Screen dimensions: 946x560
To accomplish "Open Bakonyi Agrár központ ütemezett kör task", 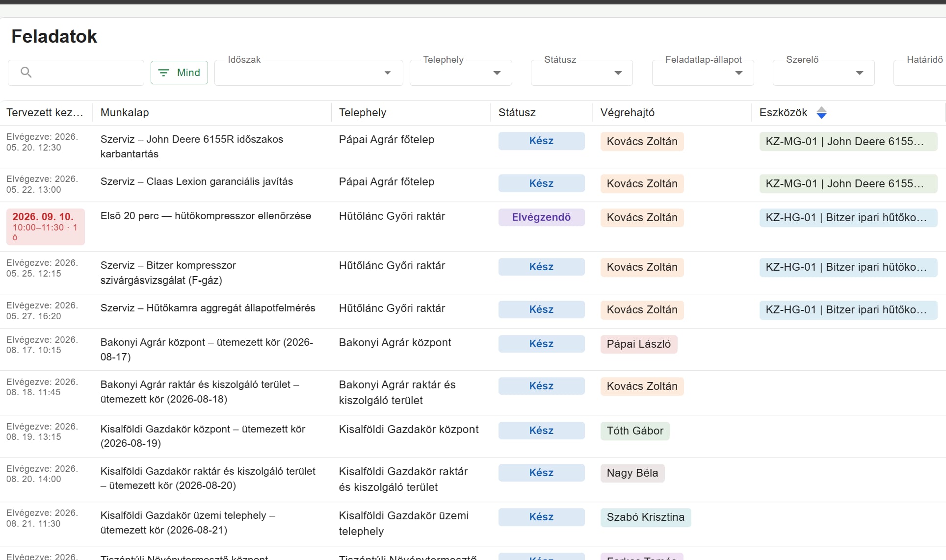I will [207, 350].
